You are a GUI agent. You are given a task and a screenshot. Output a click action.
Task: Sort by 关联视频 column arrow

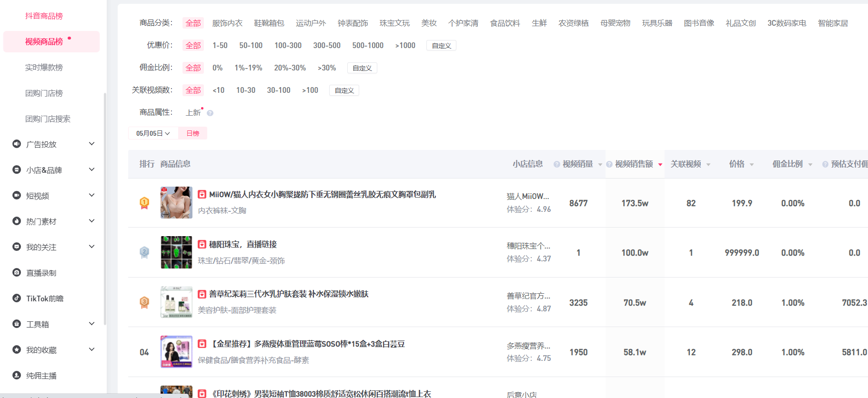[708, 165]
